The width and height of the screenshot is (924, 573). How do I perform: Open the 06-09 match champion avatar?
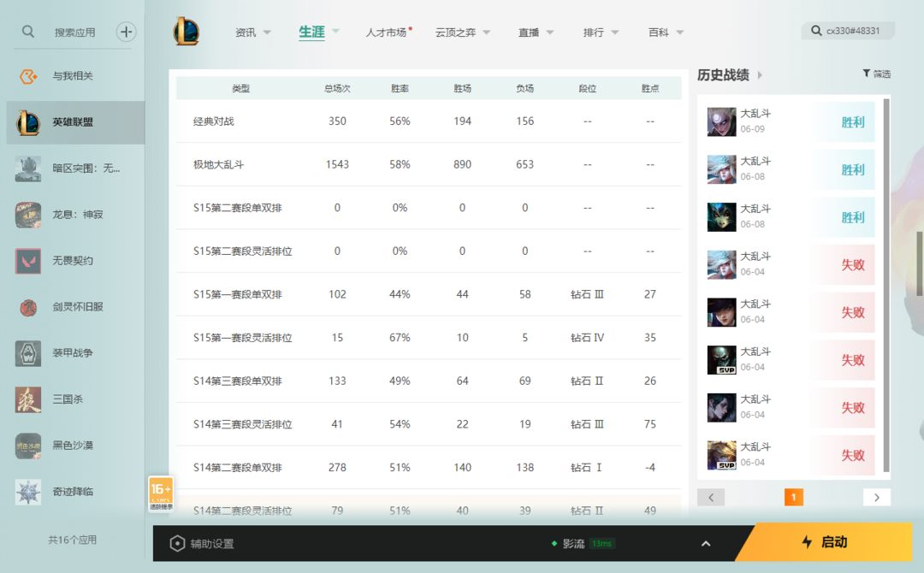pyautogui.click(x=722, y=122)
